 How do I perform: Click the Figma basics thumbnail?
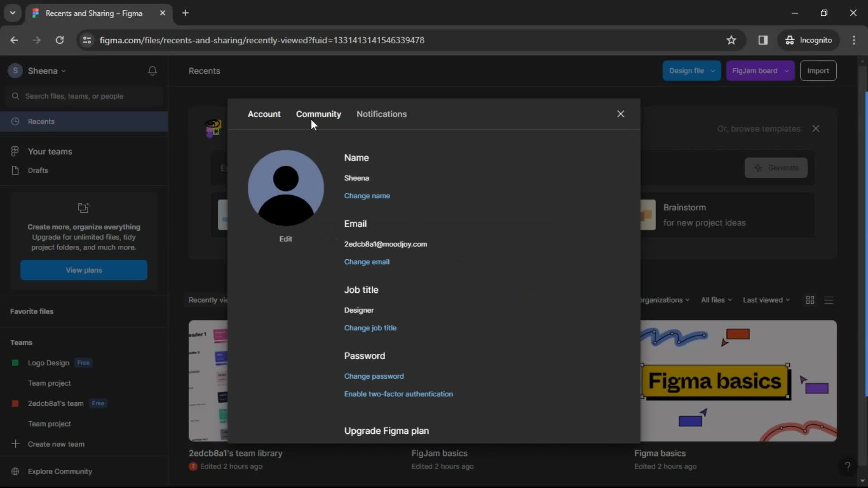735,380
